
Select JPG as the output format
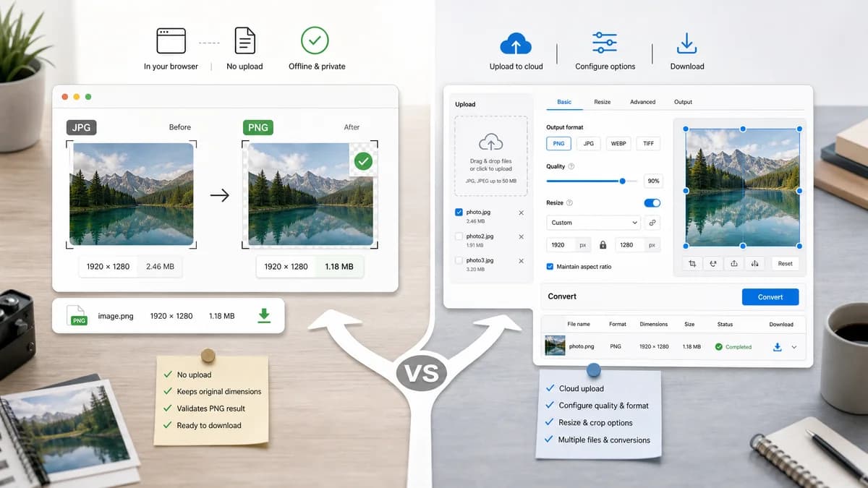[x=589, y=144]
